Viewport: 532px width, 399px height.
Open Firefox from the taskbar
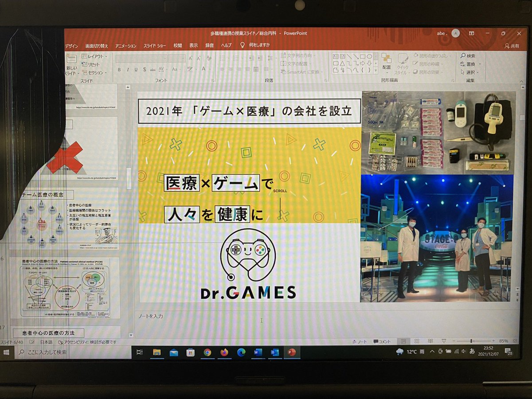click(x=224, y=352)
